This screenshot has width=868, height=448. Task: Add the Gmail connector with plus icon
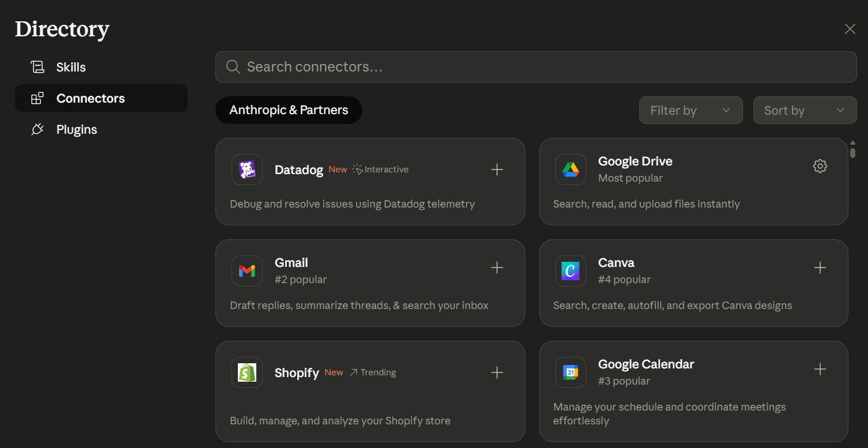tap(496, 268)
